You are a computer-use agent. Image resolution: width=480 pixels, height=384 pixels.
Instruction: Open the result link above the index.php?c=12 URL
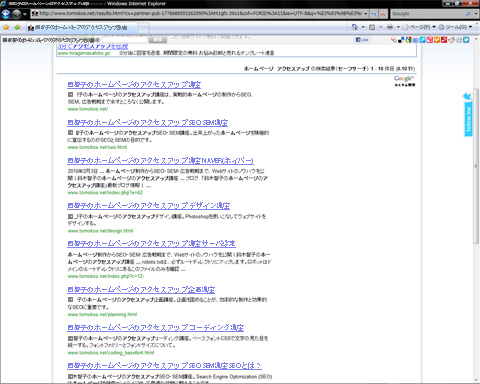pos(151,244)
